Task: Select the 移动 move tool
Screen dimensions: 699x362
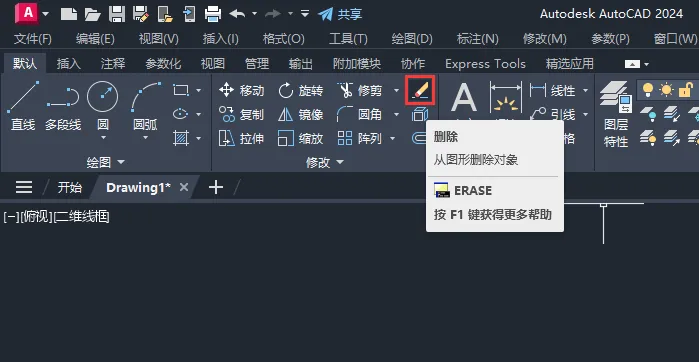Action: [x=242, y=90]
